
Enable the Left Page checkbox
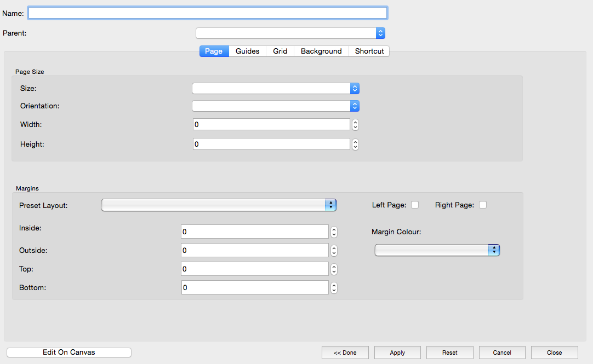pos(415,205)
